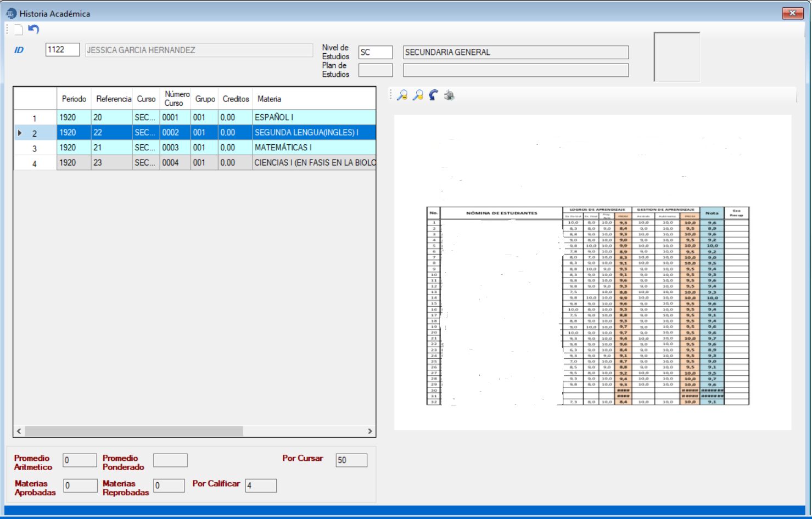Click the second magnifier zoom icon
812x519 pixels.
(x=418, y=95)
